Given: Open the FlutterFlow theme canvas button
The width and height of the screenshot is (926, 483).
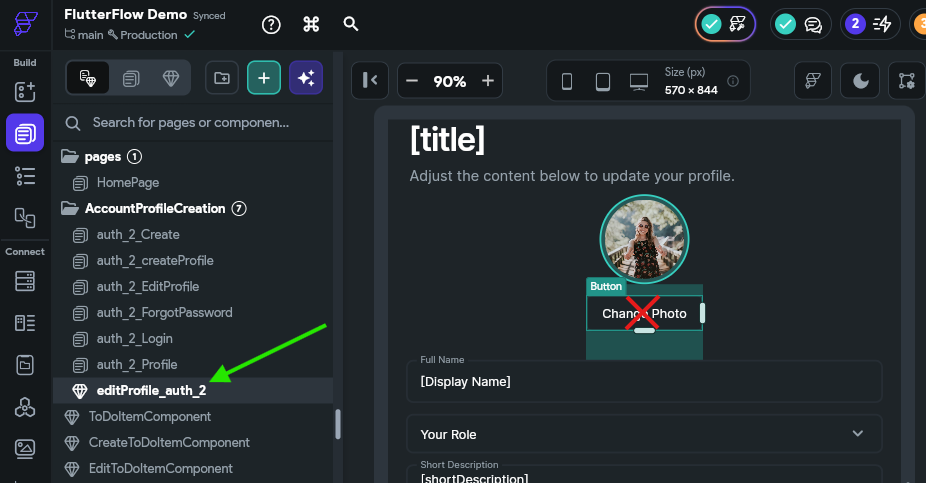Looking at the screenshot, I should tap(813, 80).
